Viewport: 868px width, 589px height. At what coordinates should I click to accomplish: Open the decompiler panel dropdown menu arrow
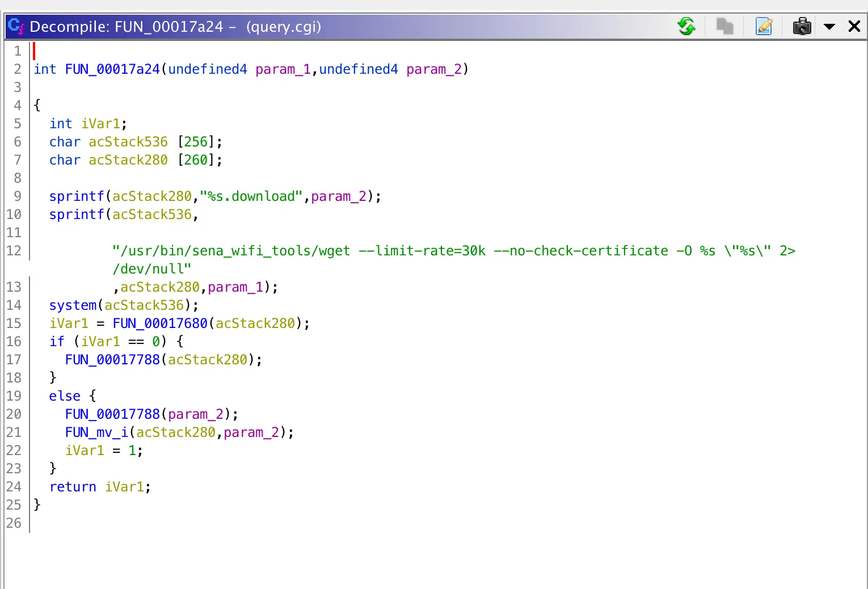pyautogui.click(x=829, y=26)
